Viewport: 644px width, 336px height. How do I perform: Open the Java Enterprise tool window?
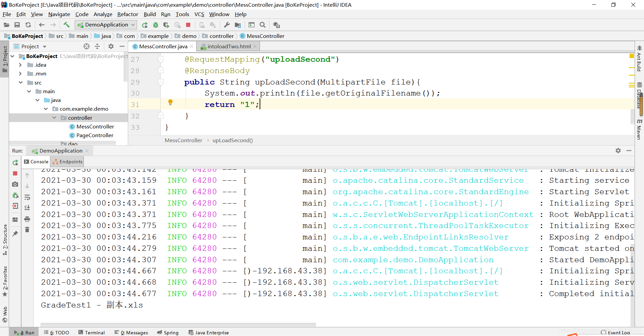click(x=209, y=332)
